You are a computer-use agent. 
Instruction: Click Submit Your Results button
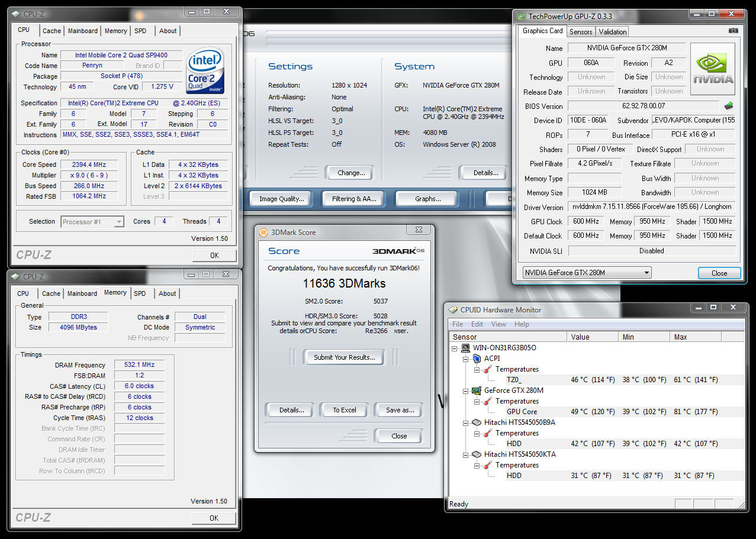[344, 357]
